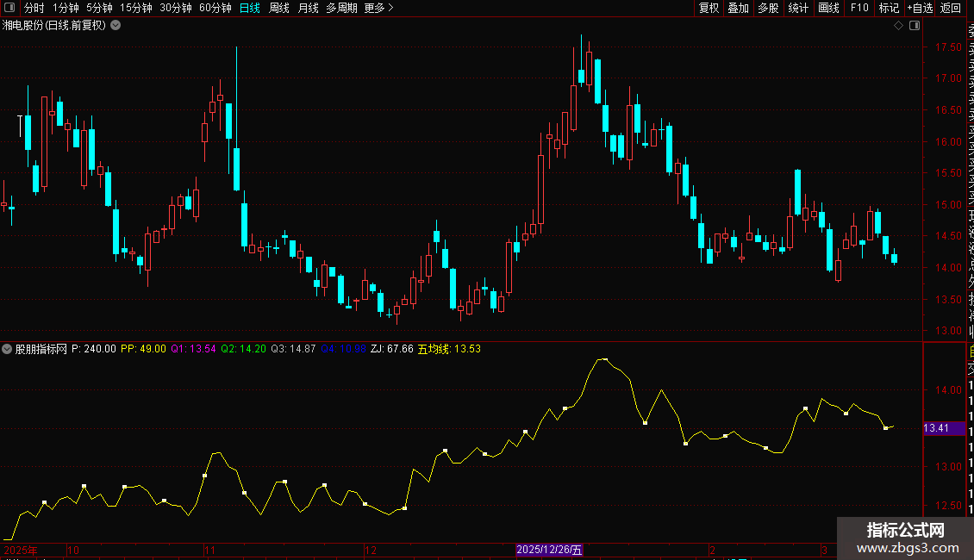Open the 统计 statistics button
The image size is (974, 560).
798,8
